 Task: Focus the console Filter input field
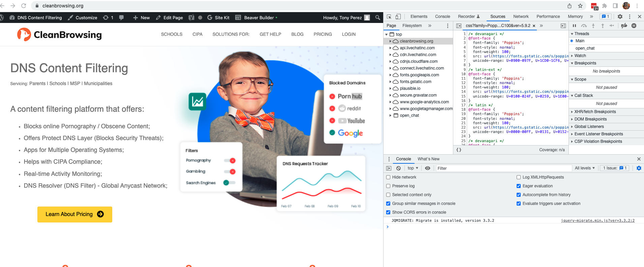pyautogui.click(x=504, y=168)
